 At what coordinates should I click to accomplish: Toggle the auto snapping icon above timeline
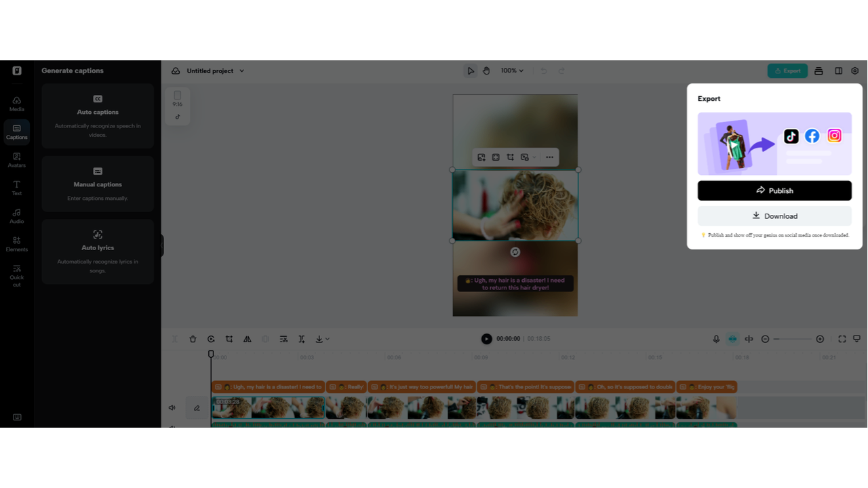[732, 339]
